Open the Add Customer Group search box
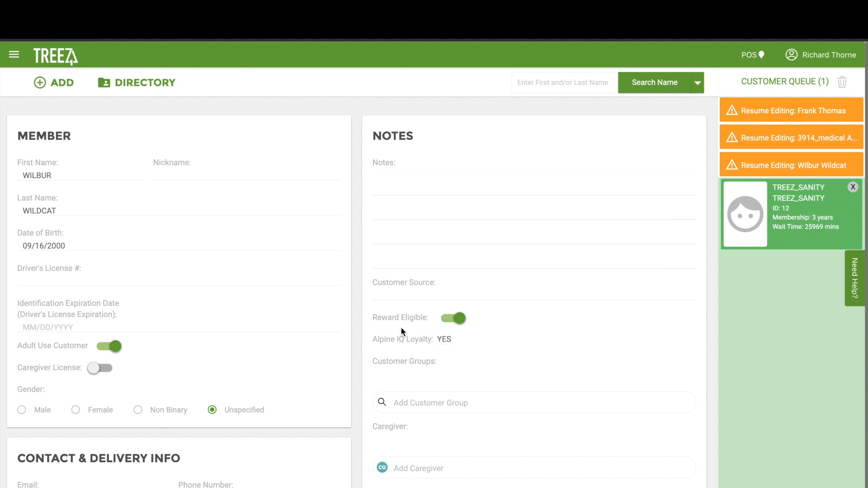Image resolution: width=868 pixels, height=488 pixels. 533,403
